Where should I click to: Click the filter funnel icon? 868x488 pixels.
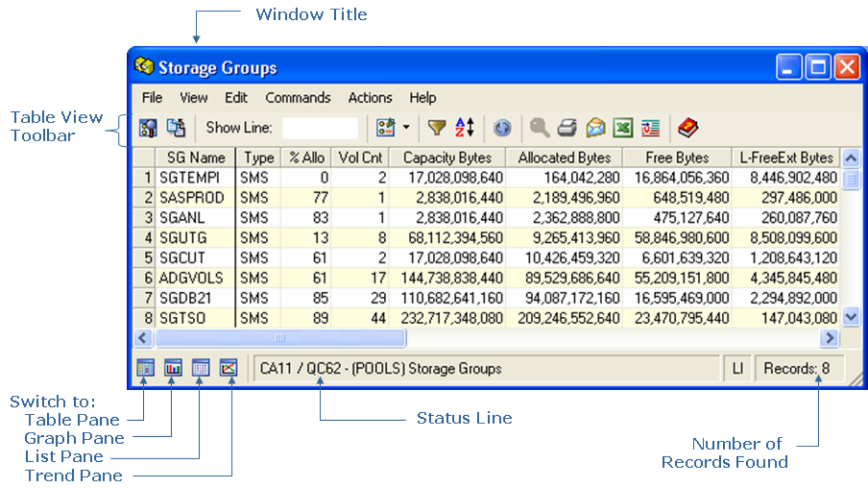(x=437, y=128)
